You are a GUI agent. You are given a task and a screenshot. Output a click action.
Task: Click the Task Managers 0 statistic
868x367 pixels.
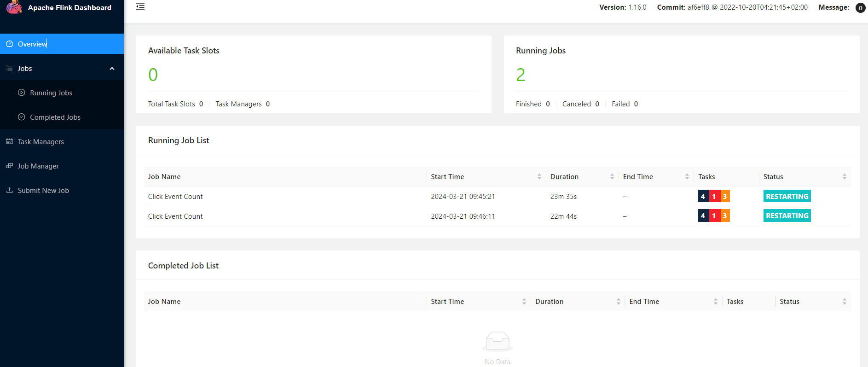pos(243,104)
